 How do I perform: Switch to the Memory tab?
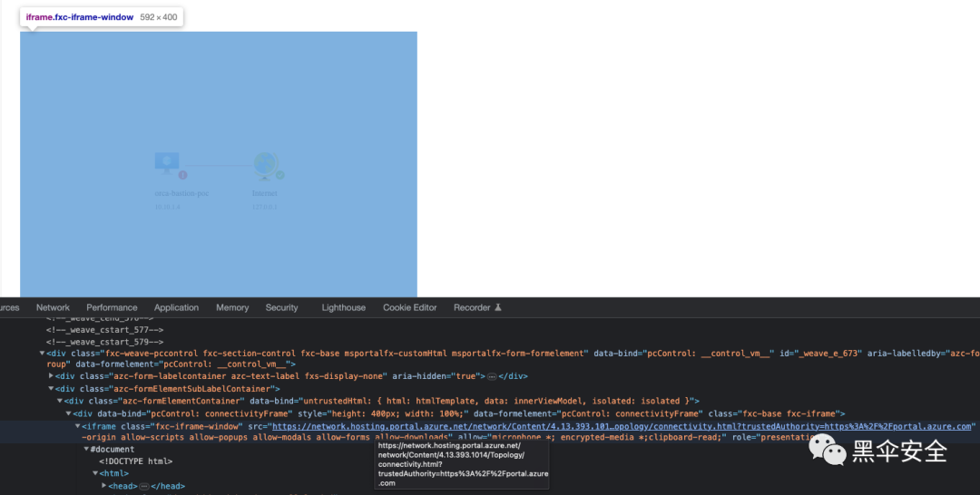232,307
